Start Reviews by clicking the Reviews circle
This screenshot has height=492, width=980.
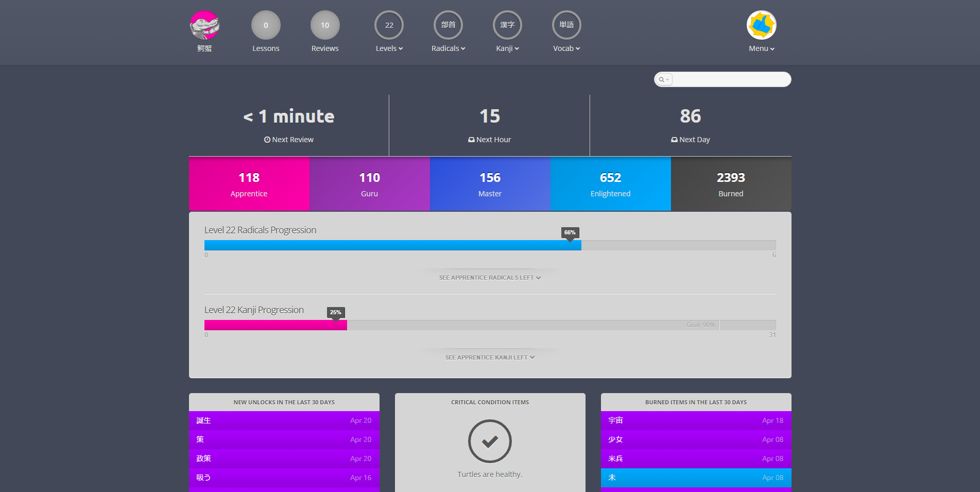(324, 25)
